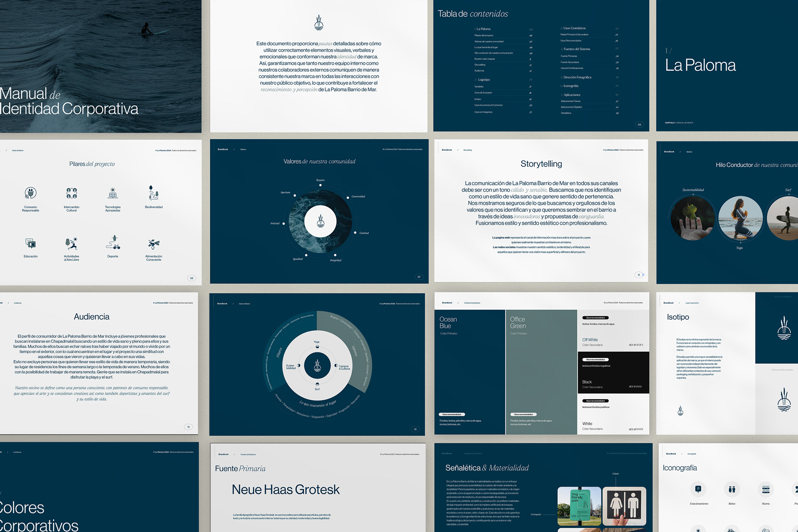Click the Estacionamiento parking icon
Viewport: 798px width, 532px height.
pos(698,489)
